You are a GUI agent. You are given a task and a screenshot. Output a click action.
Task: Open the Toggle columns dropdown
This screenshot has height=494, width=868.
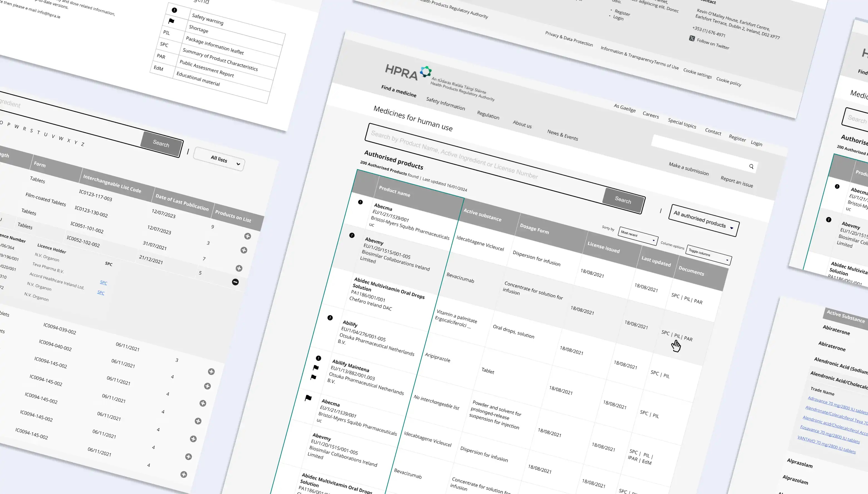click(709, 255)
